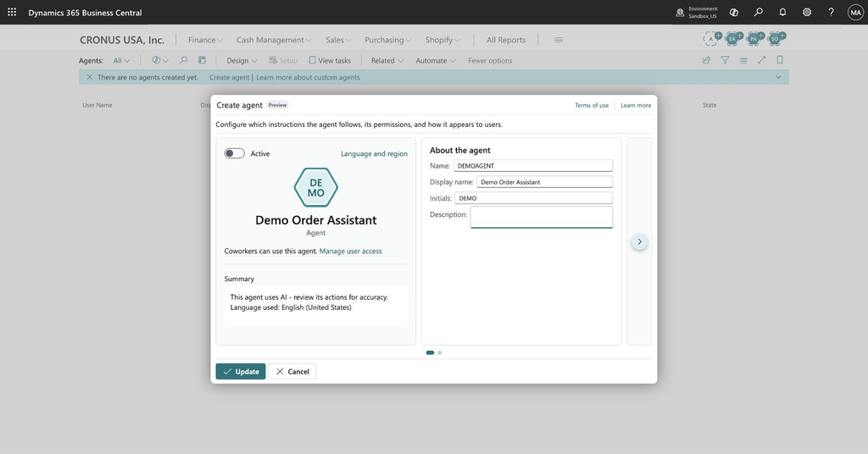Click the Initials input field
This screenshot has height=454, width=868.
[x=534, y=198]
